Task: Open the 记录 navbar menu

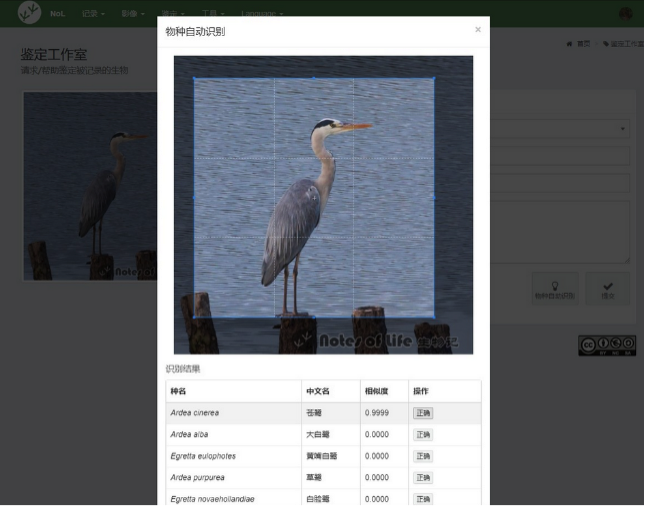Action: pyautogui.click(x=93, y=14)
